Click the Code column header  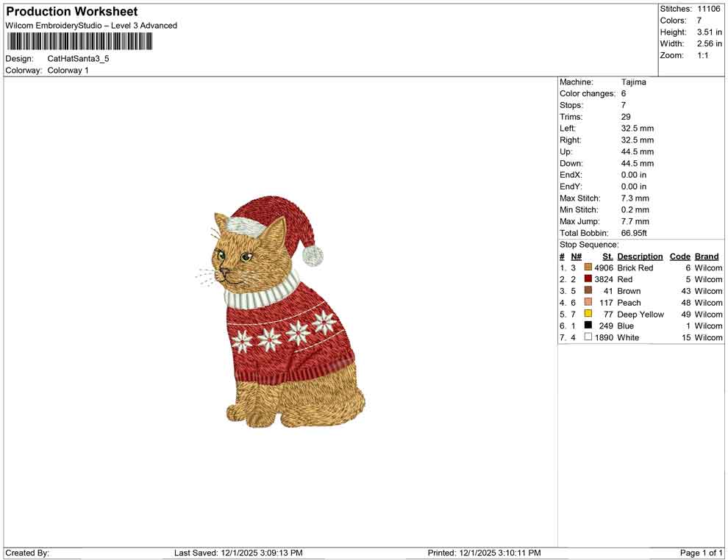679,256
